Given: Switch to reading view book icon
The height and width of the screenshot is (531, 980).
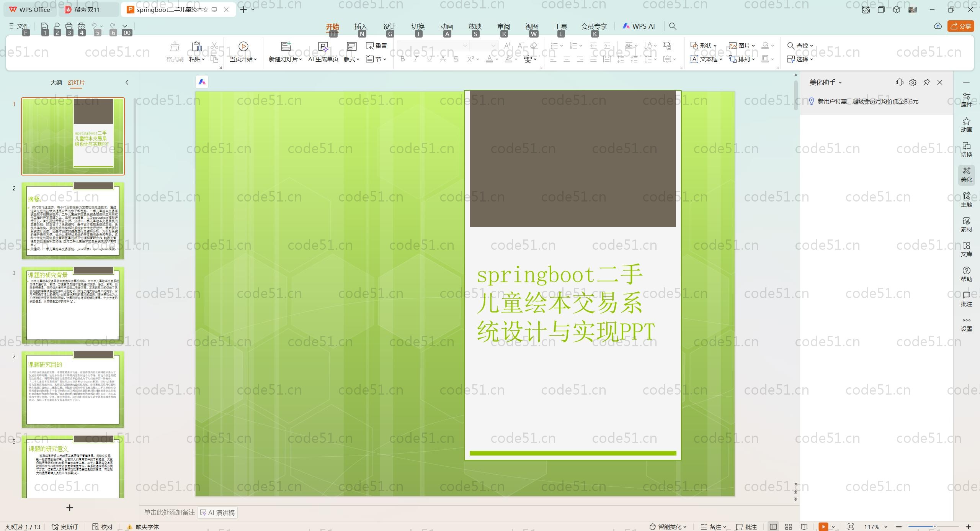Looking at the screenshot, I should (804, 527).
